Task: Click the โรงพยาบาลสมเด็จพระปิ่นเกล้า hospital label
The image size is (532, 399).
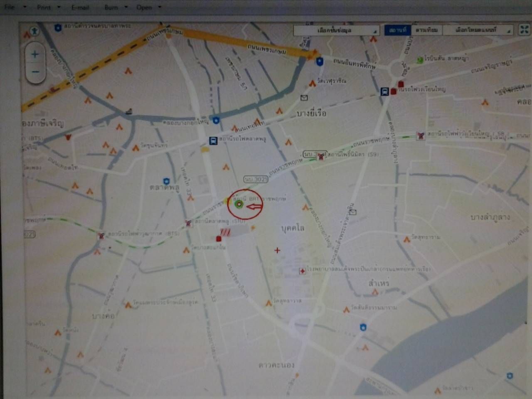Action: 369,269
